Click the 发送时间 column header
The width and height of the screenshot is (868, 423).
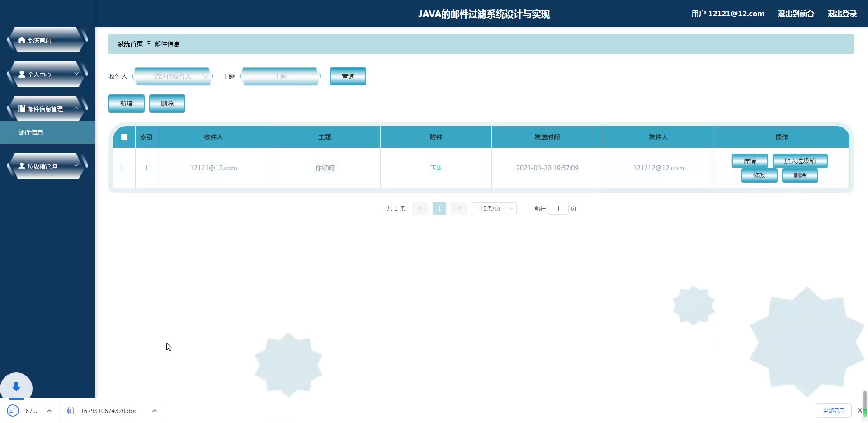pyautogui.click(x=547, y=137)
